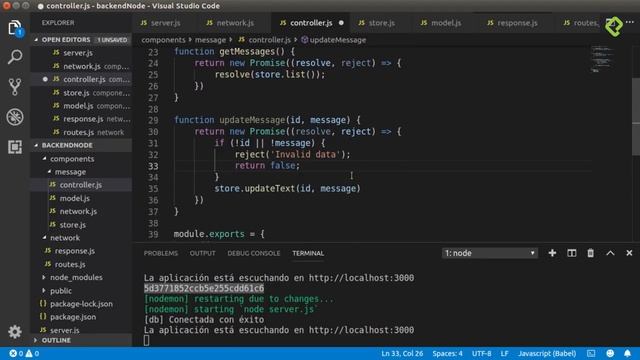Viewport: 640px width, 360px height.
Task: Maximize the panel with the up chevron
Action: pyautogui.click(x=610, y=253)
